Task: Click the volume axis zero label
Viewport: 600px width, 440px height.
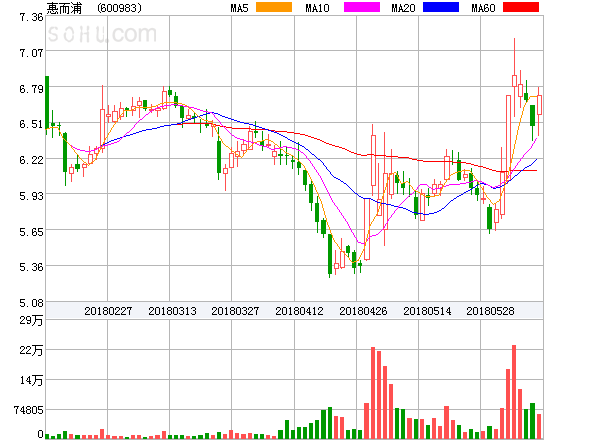Action: (x=40, y=434)
